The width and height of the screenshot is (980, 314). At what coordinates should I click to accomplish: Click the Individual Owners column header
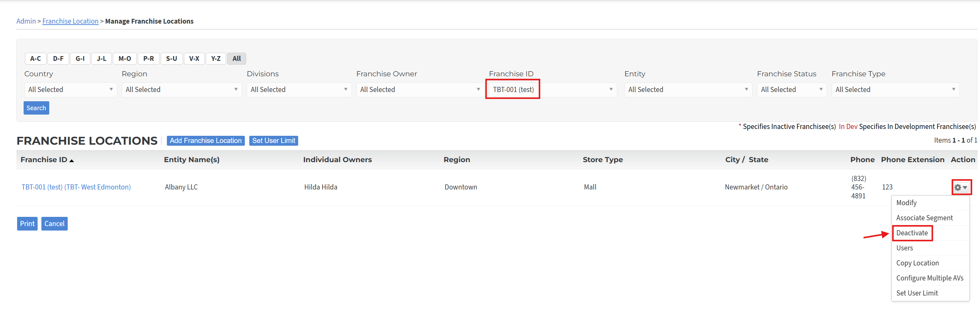tap(337, 160)
